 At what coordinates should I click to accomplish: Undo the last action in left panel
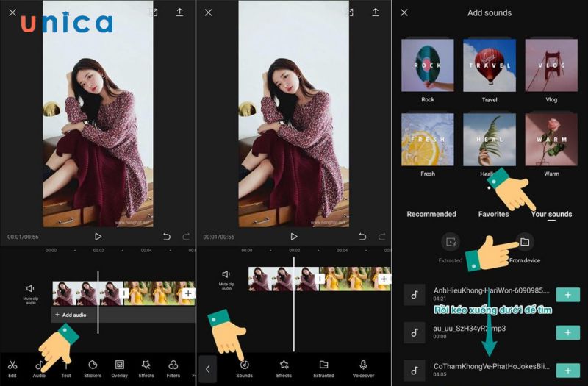[167, 237]
